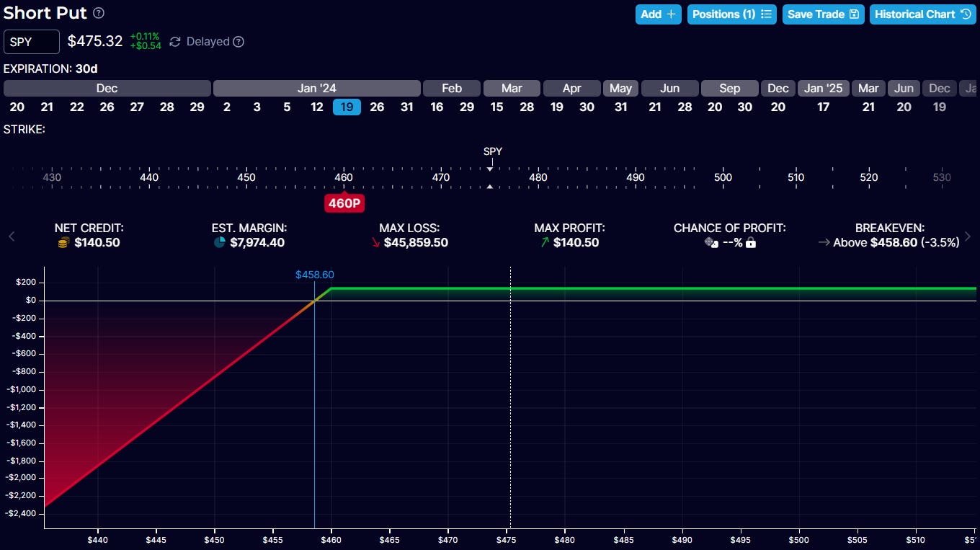Select the May expiration month tab
Viewport: 980px width, 550px height.
(620, 88)
